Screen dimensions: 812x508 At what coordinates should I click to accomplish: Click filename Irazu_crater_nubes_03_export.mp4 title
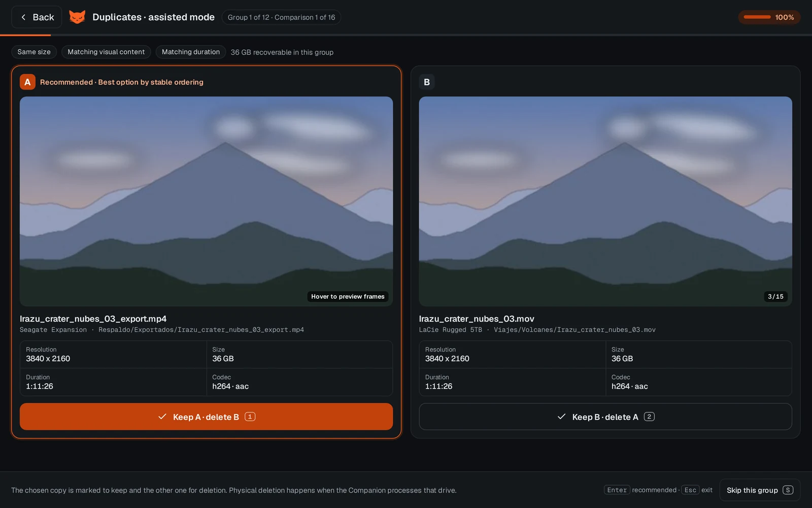(93, 319)
